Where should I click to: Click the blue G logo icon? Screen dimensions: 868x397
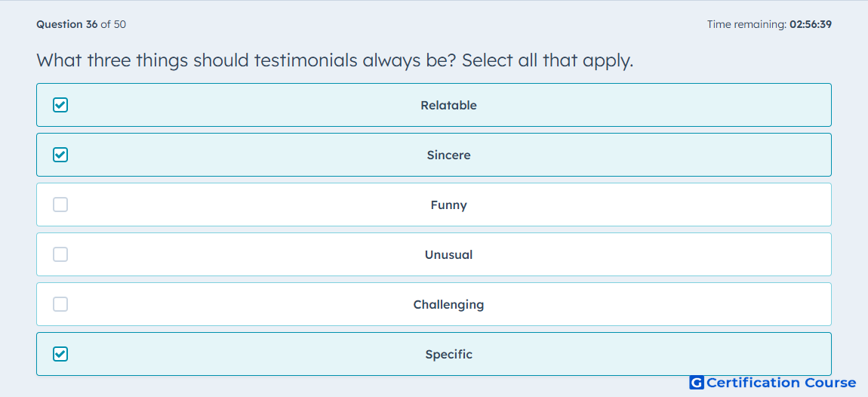click(x=697, y=383)
